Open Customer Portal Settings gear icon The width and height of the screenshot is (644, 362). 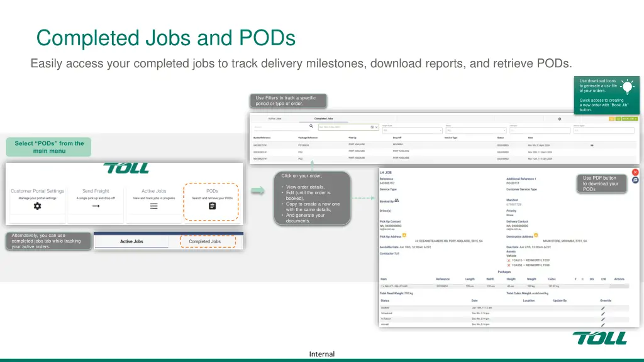click(x=37, y=206)
